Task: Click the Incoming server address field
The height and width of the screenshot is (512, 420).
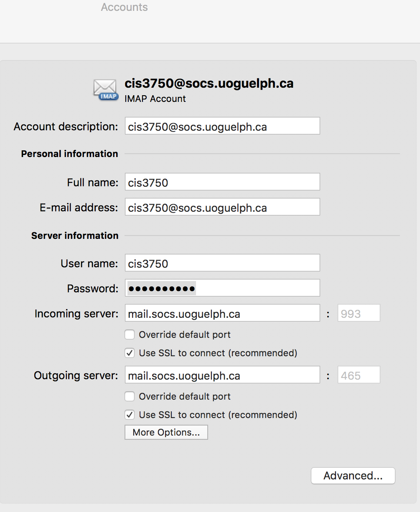Action: (x=222, y=313)
